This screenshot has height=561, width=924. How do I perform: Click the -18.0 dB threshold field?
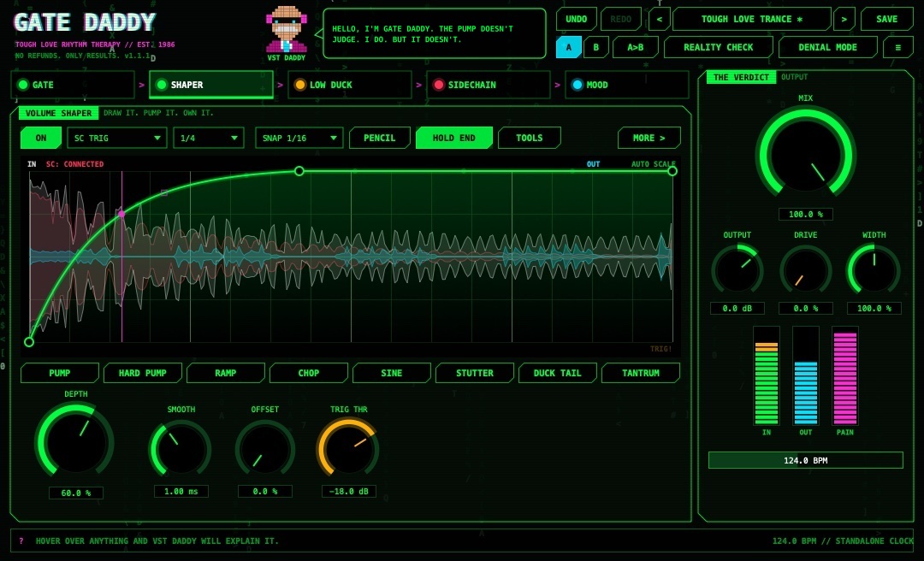click(x=349, y=491)
